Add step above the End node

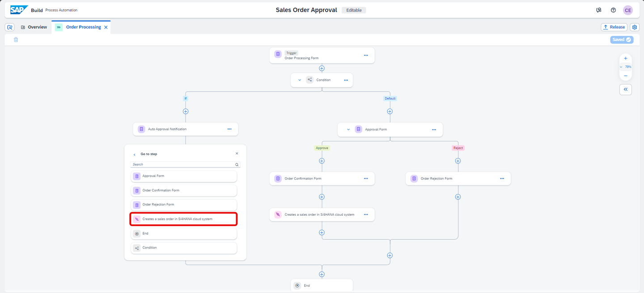(x=322, y=274)
